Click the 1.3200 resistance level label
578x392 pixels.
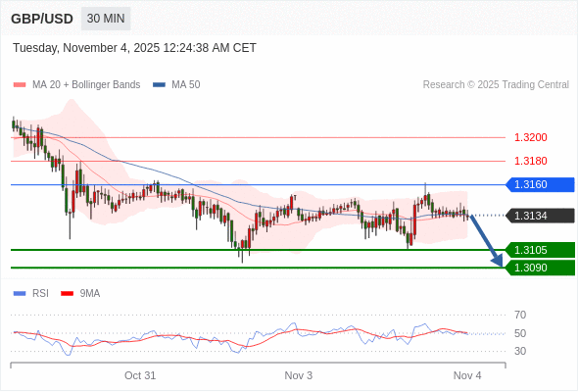[x=530, y=137]
